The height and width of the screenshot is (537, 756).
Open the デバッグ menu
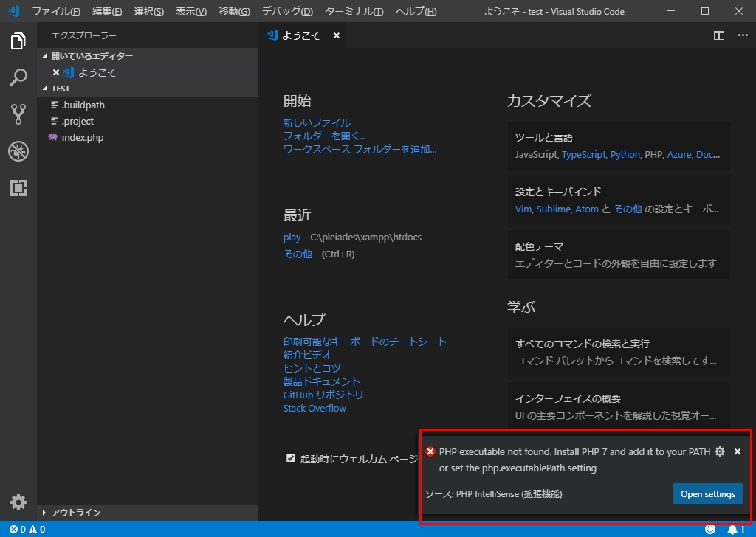[287, 11]
